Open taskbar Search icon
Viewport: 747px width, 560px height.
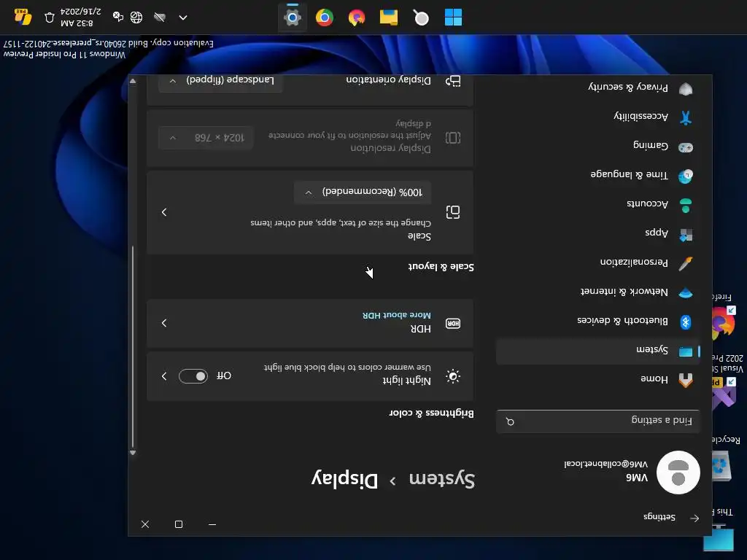click(421, 17)
